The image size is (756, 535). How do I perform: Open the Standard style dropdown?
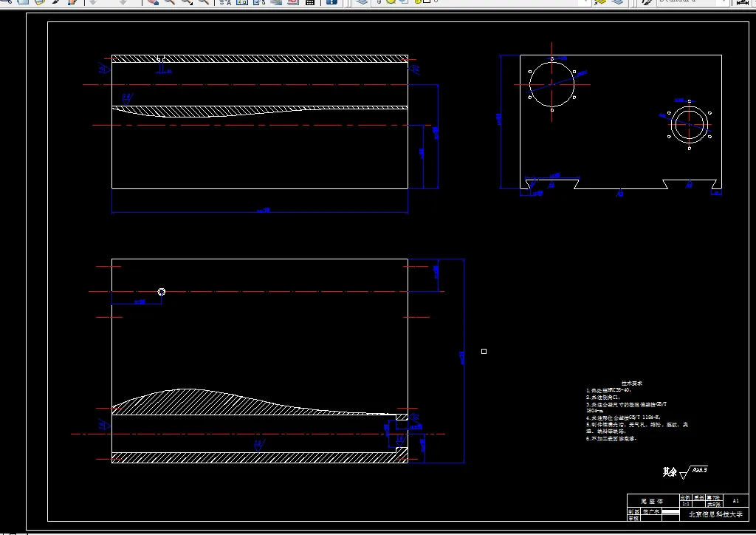[724, 2]
